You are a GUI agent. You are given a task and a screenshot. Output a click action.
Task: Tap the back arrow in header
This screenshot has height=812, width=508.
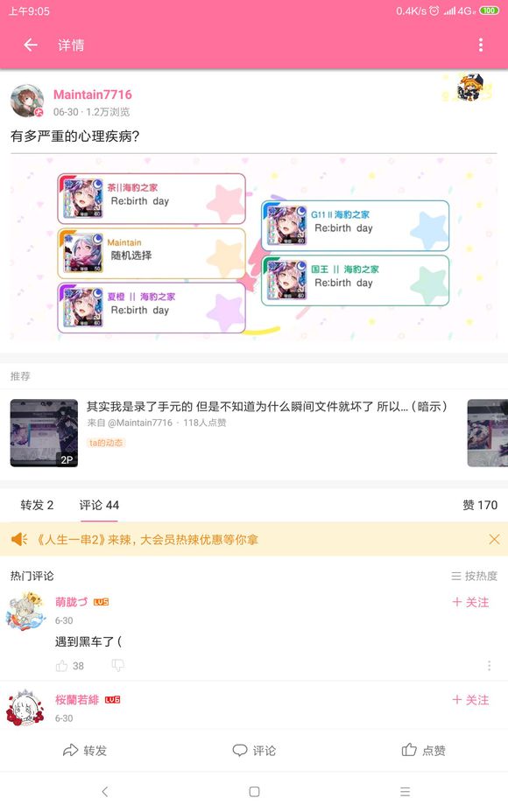click(31, 45)
